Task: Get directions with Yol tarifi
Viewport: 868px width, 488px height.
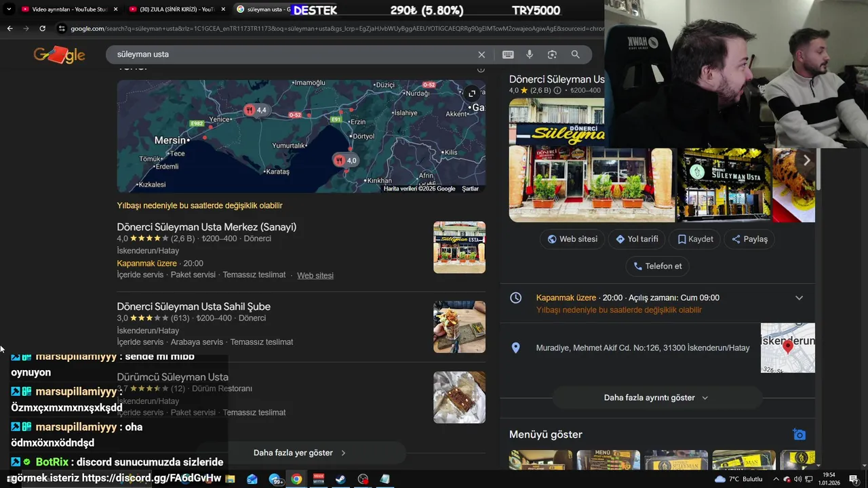Action: coord(637,239)
